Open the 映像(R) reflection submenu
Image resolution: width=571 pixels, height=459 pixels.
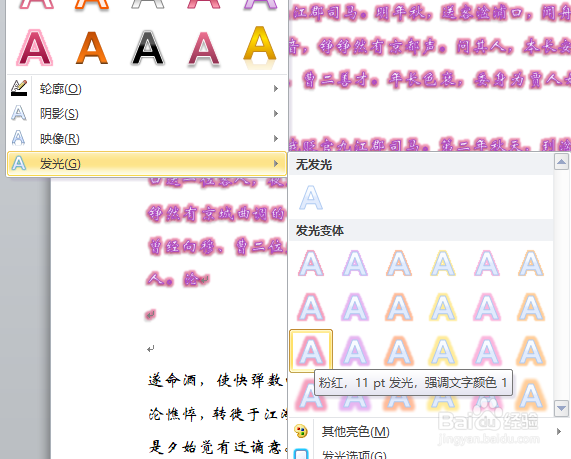(x=147, y=139)
